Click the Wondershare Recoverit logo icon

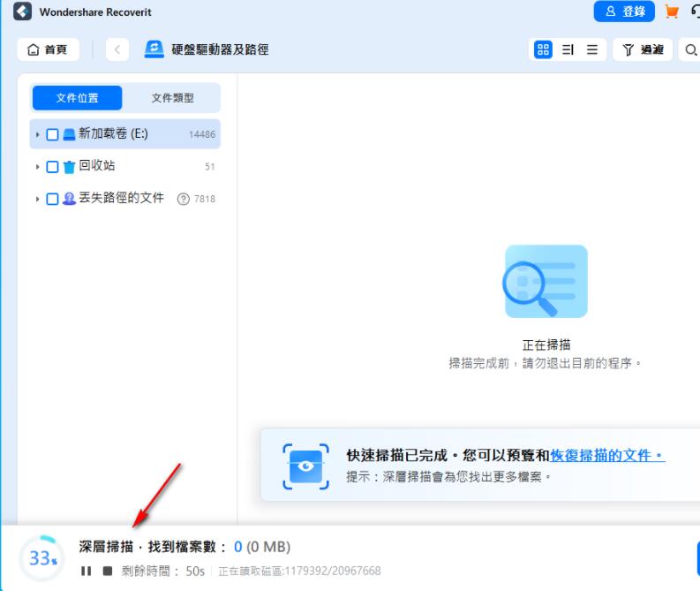pyautogui.click(x=22, y=11)
